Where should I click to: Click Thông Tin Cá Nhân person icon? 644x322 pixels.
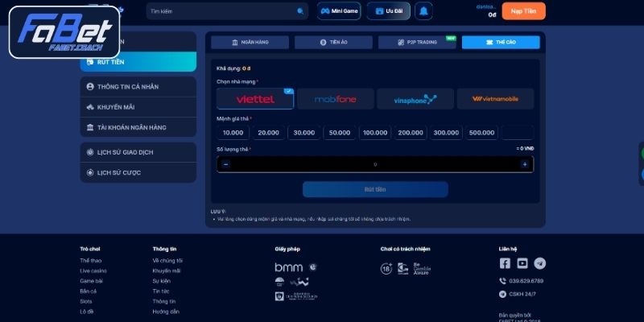90,87
